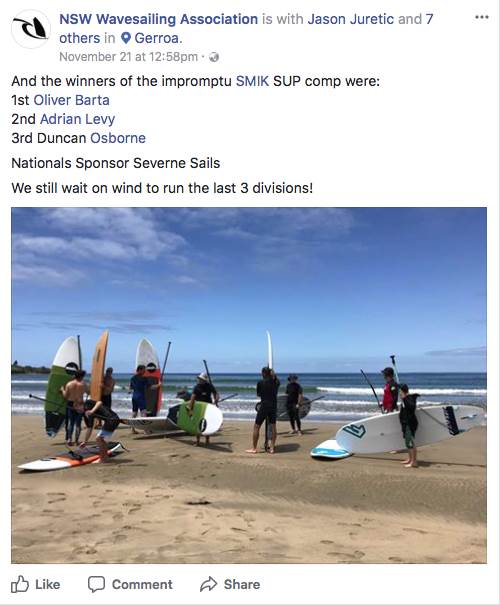Like the post via Like label

[47, 584]
